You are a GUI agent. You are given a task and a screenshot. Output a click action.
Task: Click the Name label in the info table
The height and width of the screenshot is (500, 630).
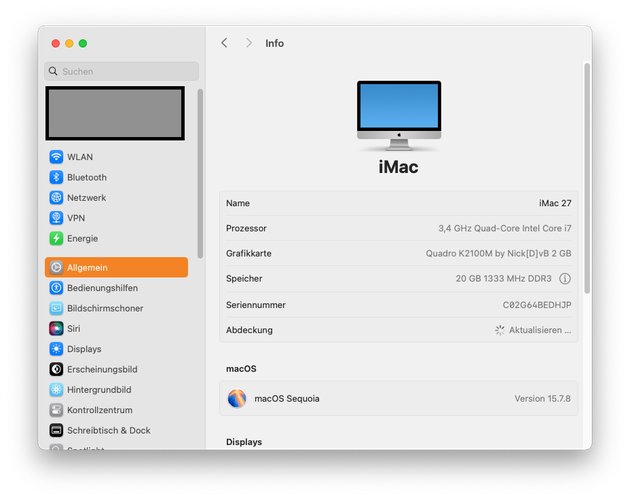[237, 203]
